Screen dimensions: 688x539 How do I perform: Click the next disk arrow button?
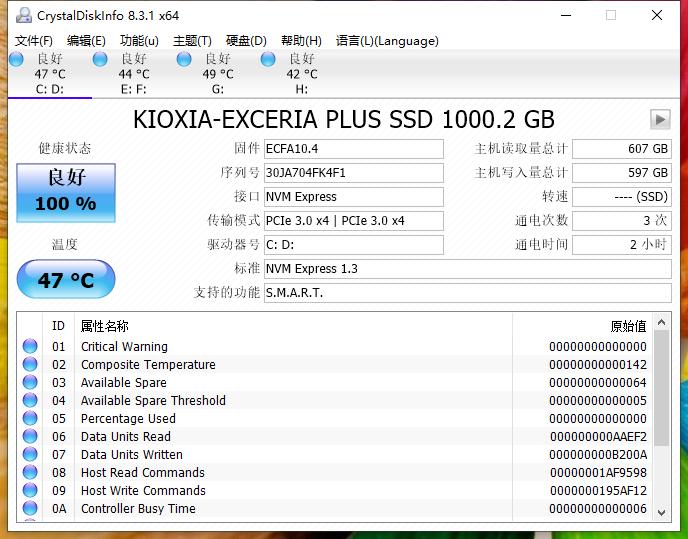tap(660, 120)
